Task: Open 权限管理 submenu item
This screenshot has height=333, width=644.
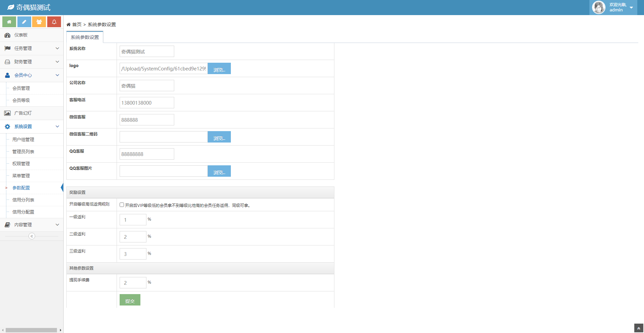Action: pyautogui.click(x=31, y=164)
